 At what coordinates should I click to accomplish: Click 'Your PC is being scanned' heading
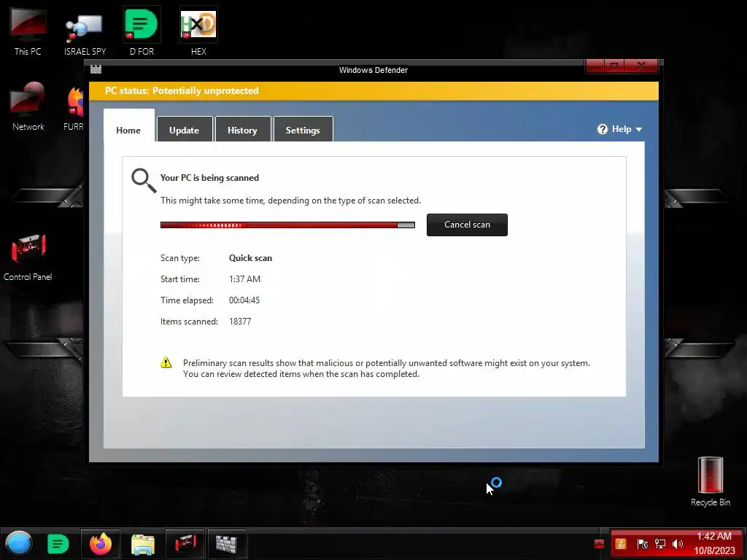pyautogui.click(x=209, y=178)
